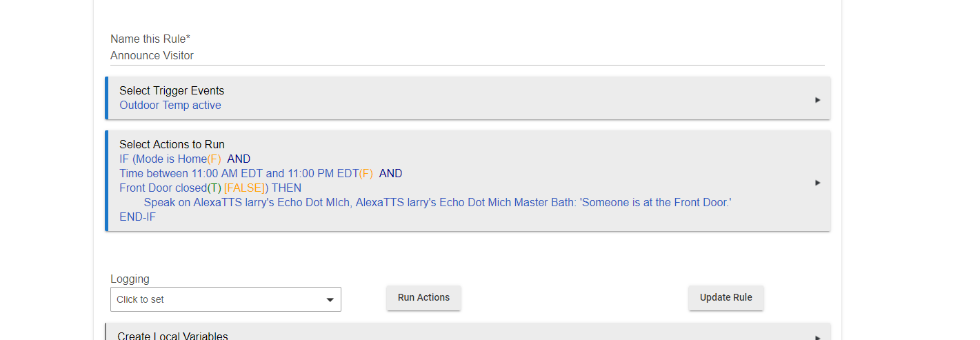Open the 'Speak on AlexaTTS' action line
Screen dimensions: 980x340
click(x=437, y=203)
